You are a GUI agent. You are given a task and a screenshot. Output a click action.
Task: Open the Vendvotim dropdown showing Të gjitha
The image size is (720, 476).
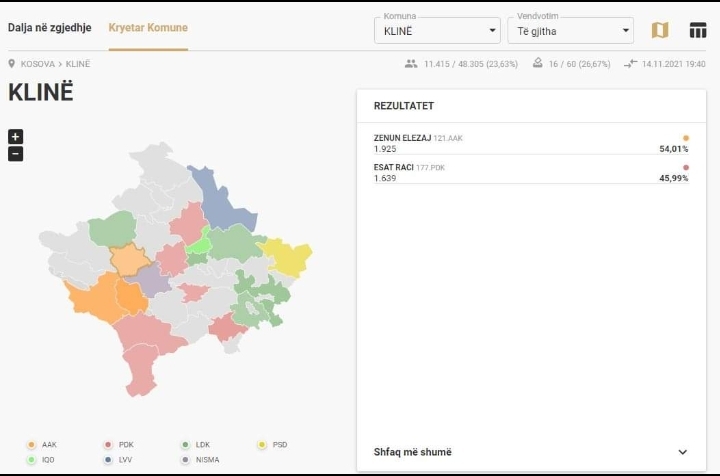[570, 31]
